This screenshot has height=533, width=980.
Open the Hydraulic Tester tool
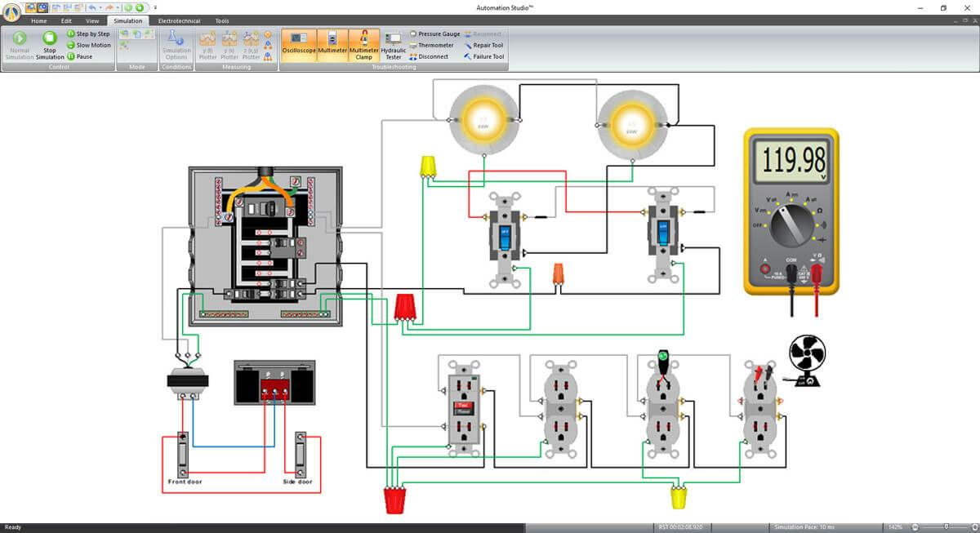pos(393,46)
